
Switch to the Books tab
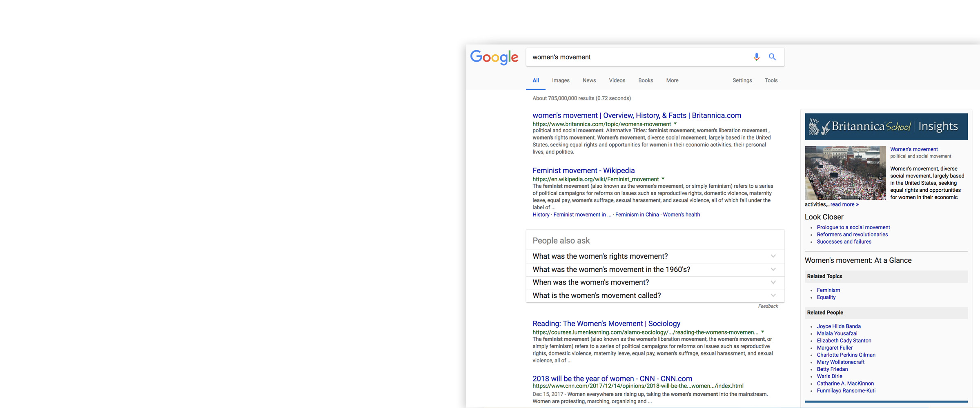[x=646, y=80]
